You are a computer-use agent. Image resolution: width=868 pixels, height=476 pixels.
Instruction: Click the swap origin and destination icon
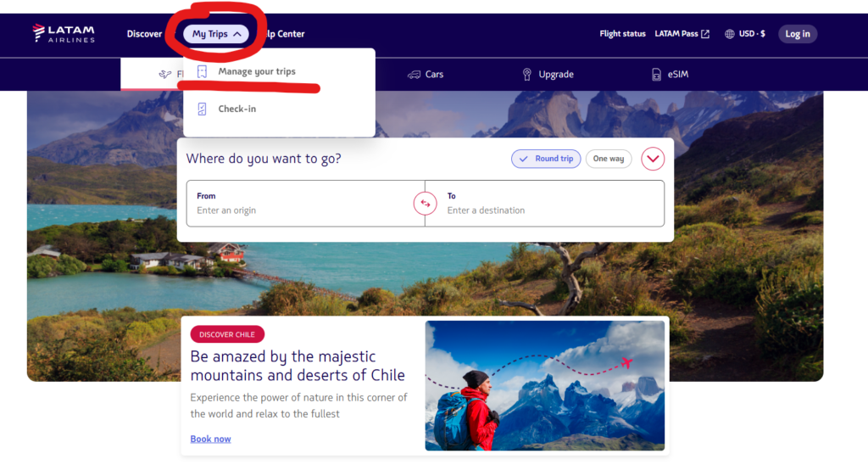pos(425,204)
